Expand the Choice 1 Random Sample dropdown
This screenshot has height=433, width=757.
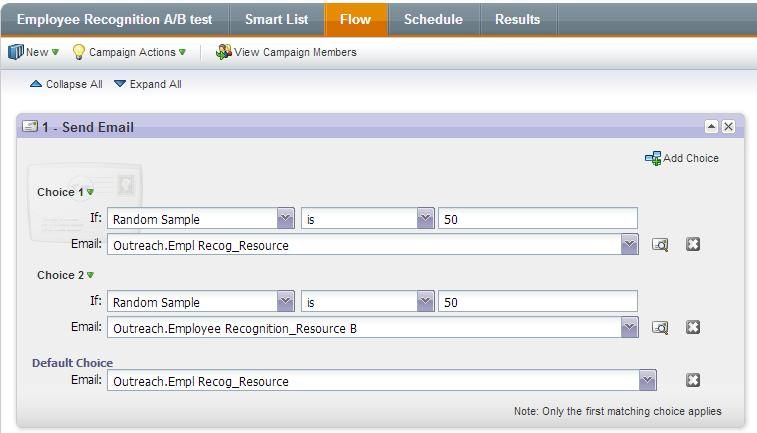click(285, 219)
